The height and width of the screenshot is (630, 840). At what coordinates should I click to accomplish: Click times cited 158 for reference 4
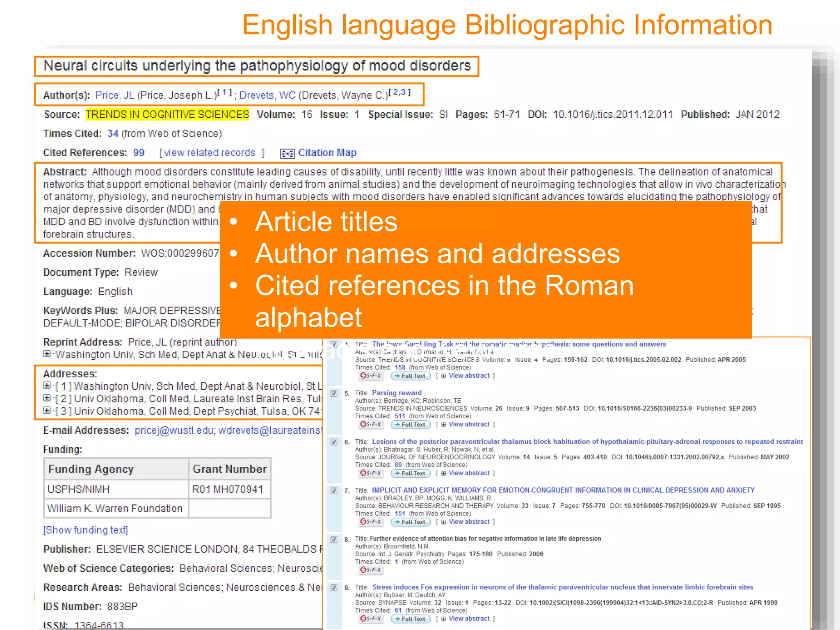coord(400,367)
